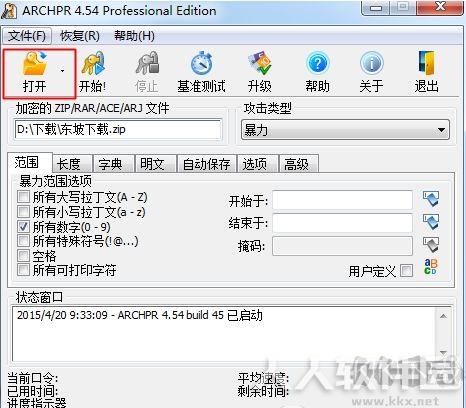This screenshot has height=408, width=466.
Task: Click the disabled Stop (停止) keys icon
Action: click(x=147, y=63)
